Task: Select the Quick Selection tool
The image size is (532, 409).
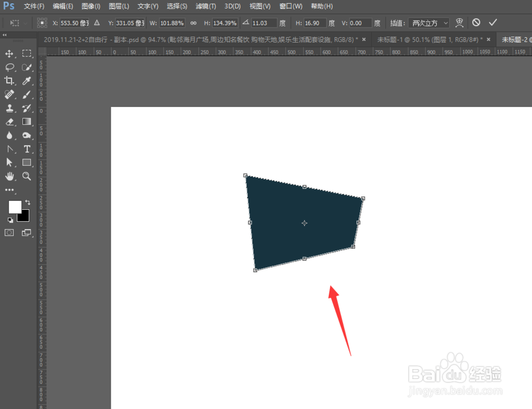Action: 27,67
